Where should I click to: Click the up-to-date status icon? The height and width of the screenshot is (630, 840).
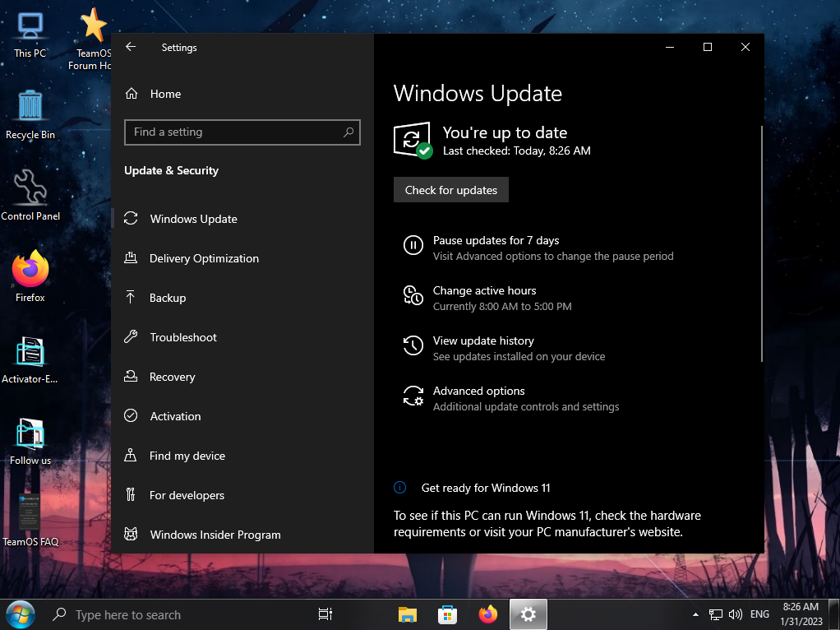click(413, 141)
